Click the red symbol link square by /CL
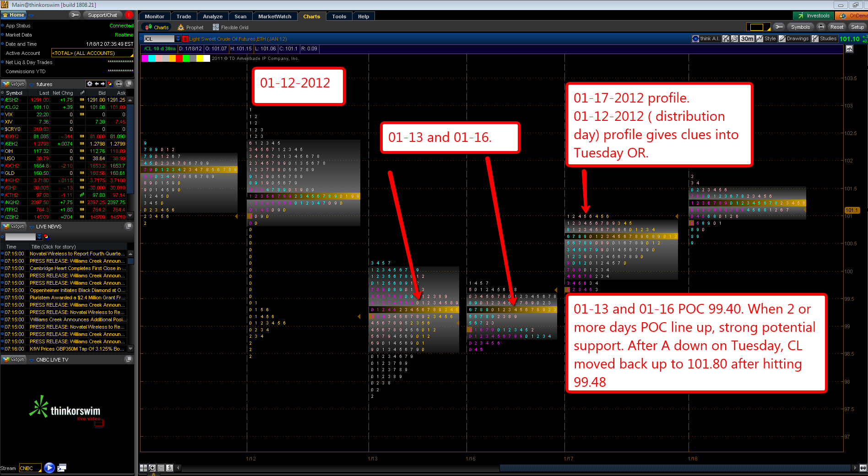This screenshot has width=868, height=476. tap(185, 39)
